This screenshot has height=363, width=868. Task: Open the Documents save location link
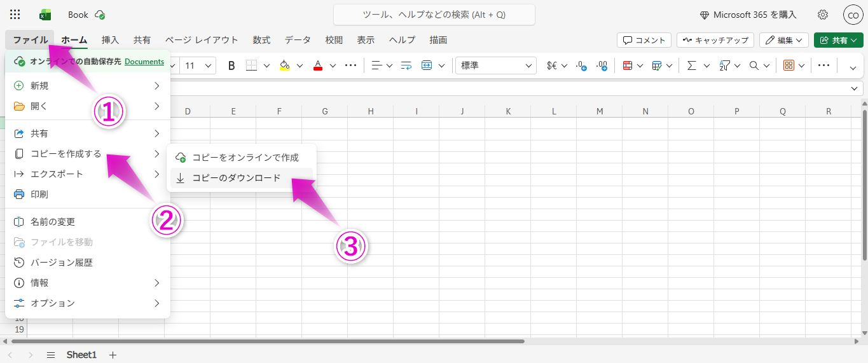coord(144,62)
